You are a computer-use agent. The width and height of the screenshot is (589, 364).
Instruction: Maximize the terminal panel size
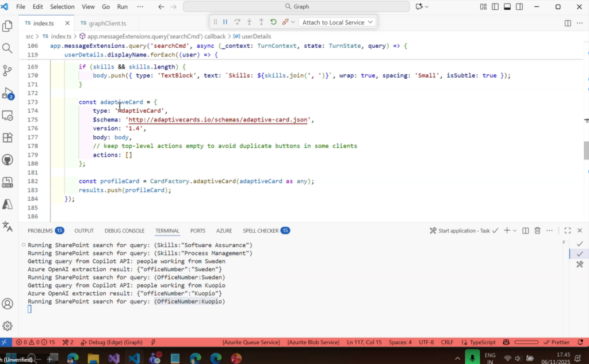[567, 231]
